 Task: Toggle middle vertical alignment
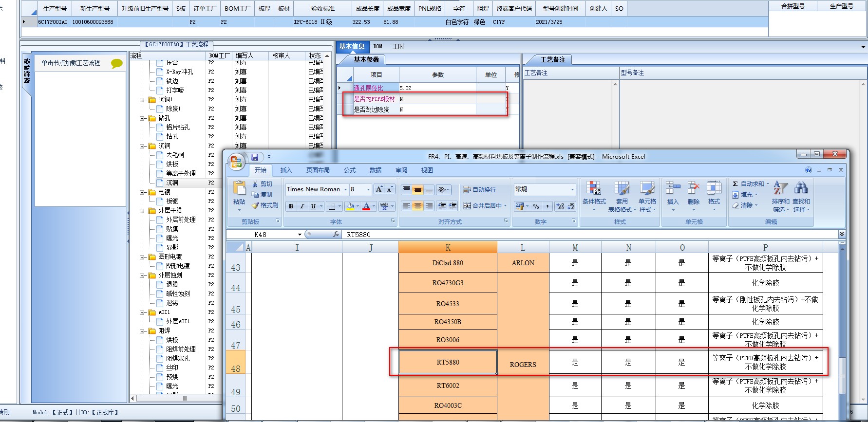coord(417,189)
